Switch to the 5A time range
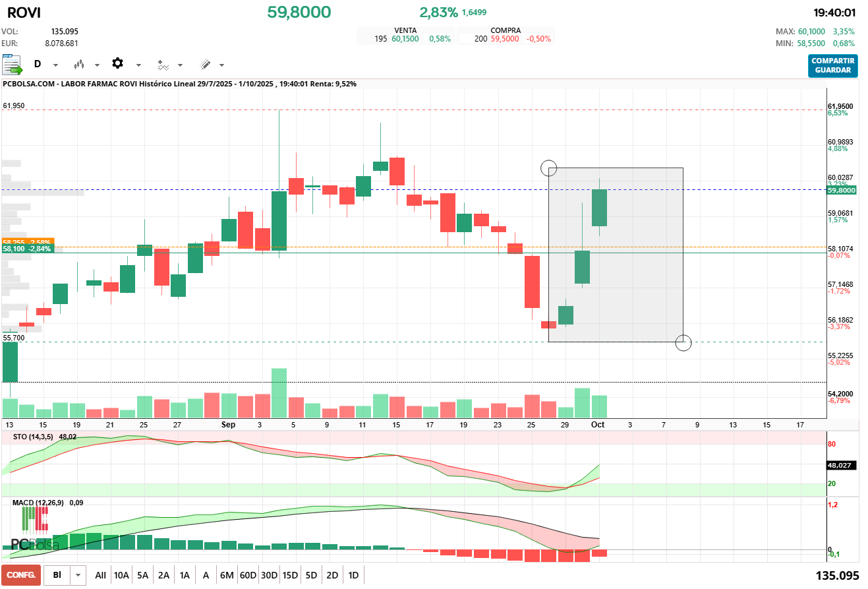The width and height of the screenshot is (868, 589). coord(142,575)
